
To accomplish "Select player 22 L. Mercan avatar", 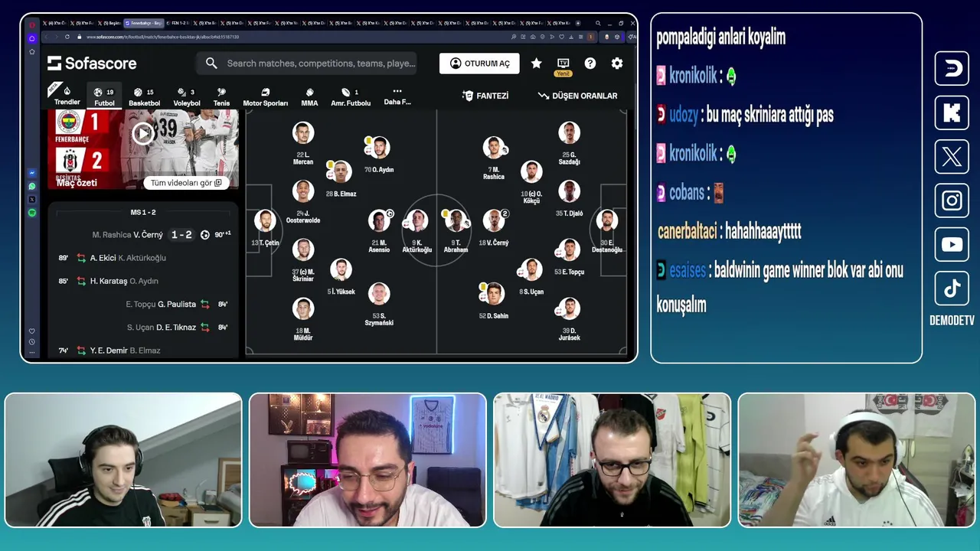I will coord(303,133).
